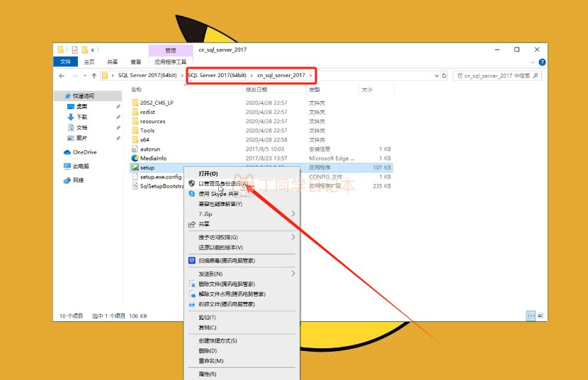Open 文档 in the navigation pane
This screenshot has height=380, width=588.
click(x=81, y=127)
